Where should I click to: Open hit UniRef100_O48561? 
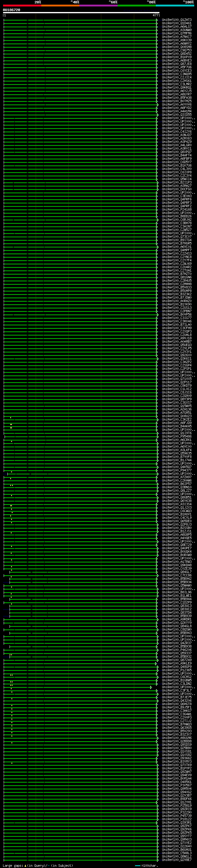click(177, 782)
